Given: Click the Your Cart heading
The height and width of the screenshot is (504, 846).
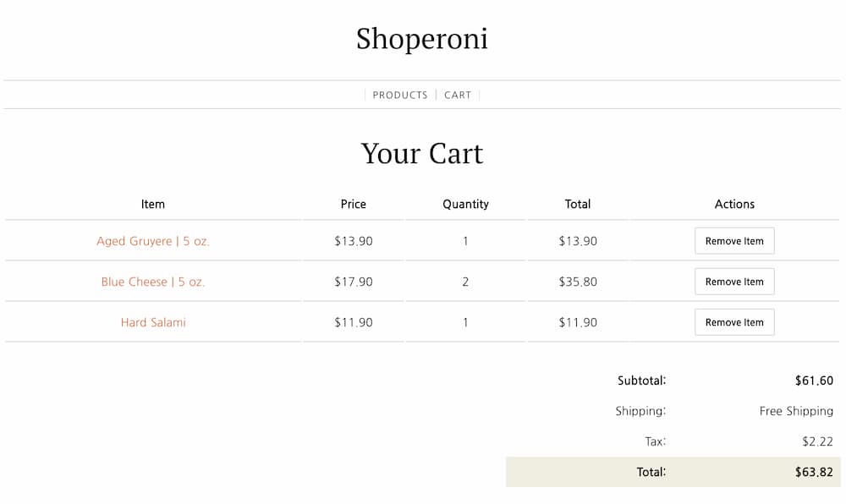Looking at the screenshot, I should (422, 154).
